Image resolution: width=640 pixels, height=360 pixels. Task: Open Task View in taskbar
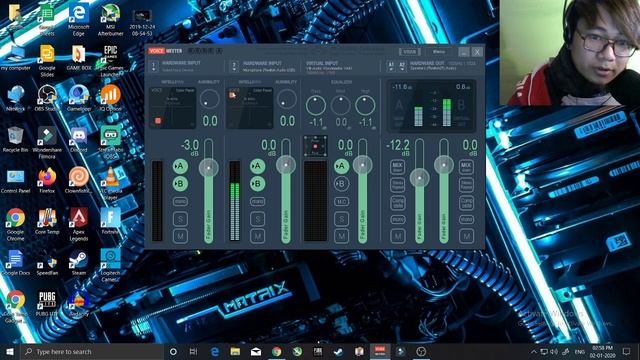pos(193,351)
